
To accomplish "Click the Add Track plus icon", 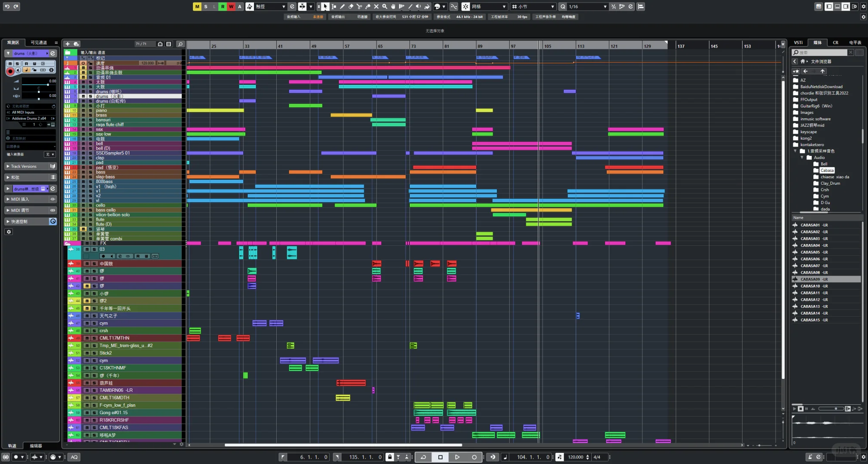I will click(x=67, y=44).
